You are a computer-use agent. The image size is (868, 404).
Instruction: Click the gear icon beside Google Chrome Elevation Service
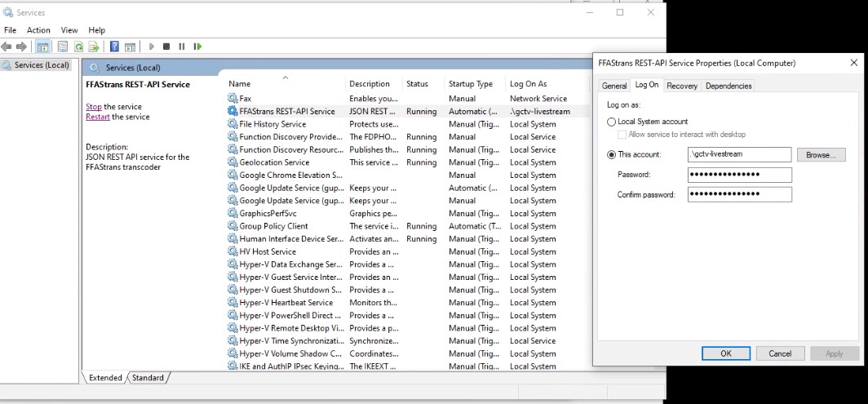pos(232,175)
